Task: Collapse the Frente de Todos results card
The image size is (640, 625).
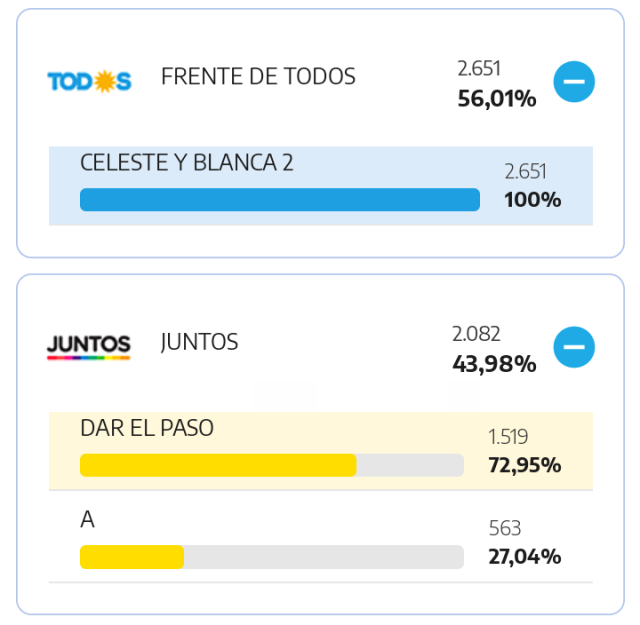Action: click(574, 82)
